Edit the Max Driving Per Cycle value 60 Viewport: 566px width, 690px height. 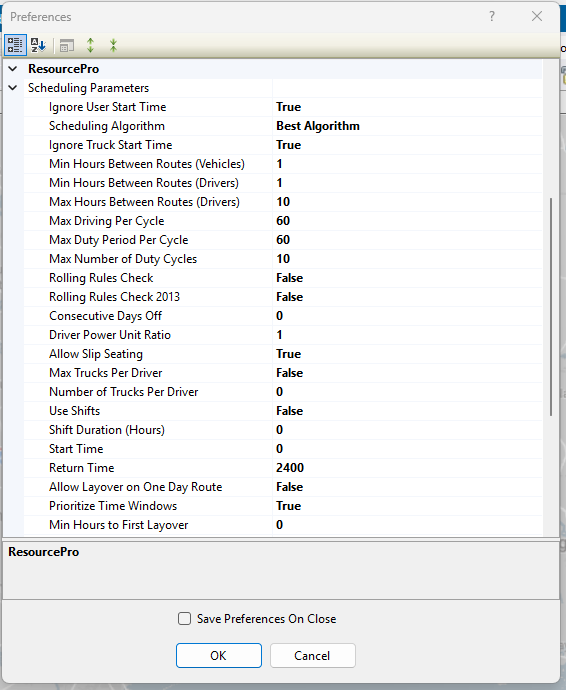pyautogui.click(x=407, y=220)
